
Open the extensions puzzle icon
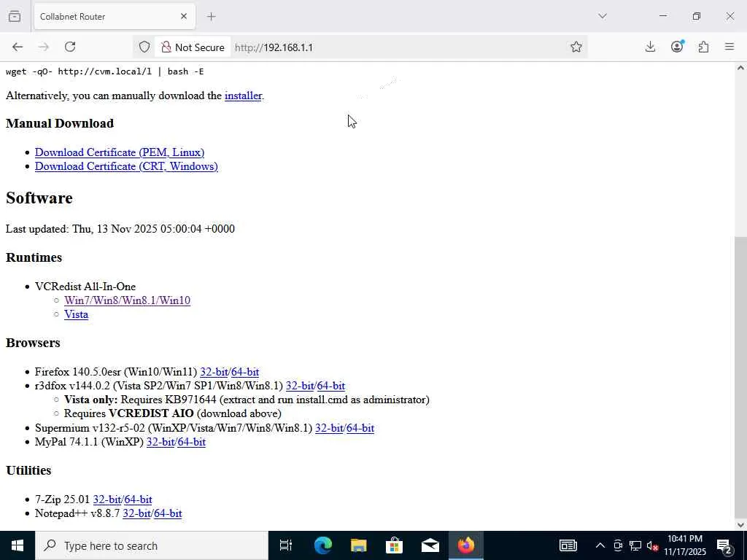[x=703, y=47]
